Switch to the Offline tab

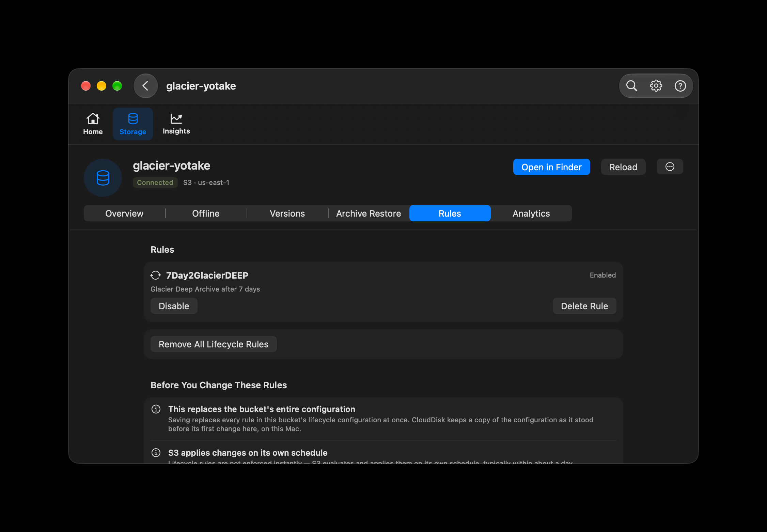click(206, 214)
